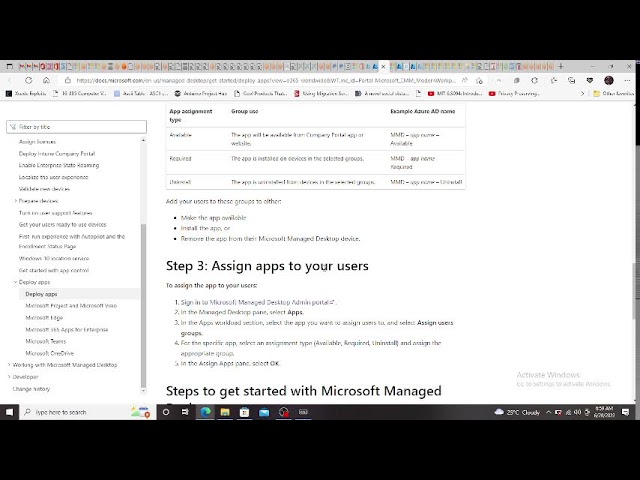This screenshot has height=480, width=640.
Task: Open Microsoft 365 Apps for enterprise page
Action: (x=67, y=329)
